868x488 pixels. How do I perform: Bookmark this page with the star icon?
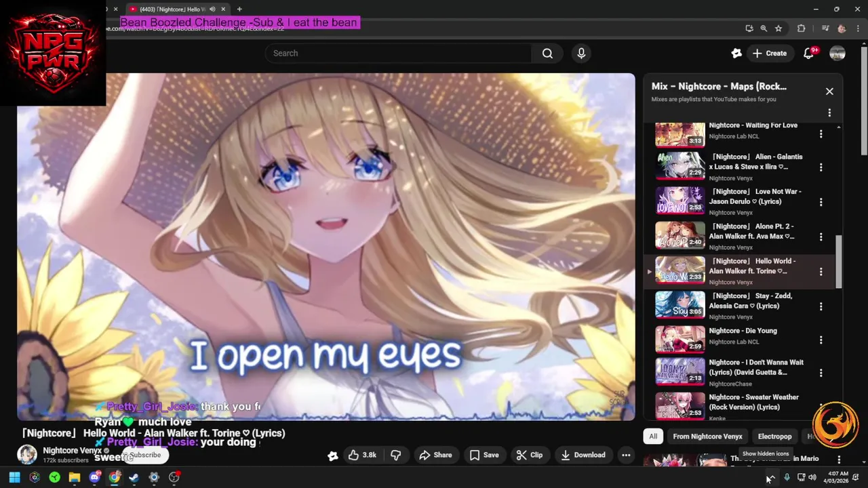pos(778,28)
